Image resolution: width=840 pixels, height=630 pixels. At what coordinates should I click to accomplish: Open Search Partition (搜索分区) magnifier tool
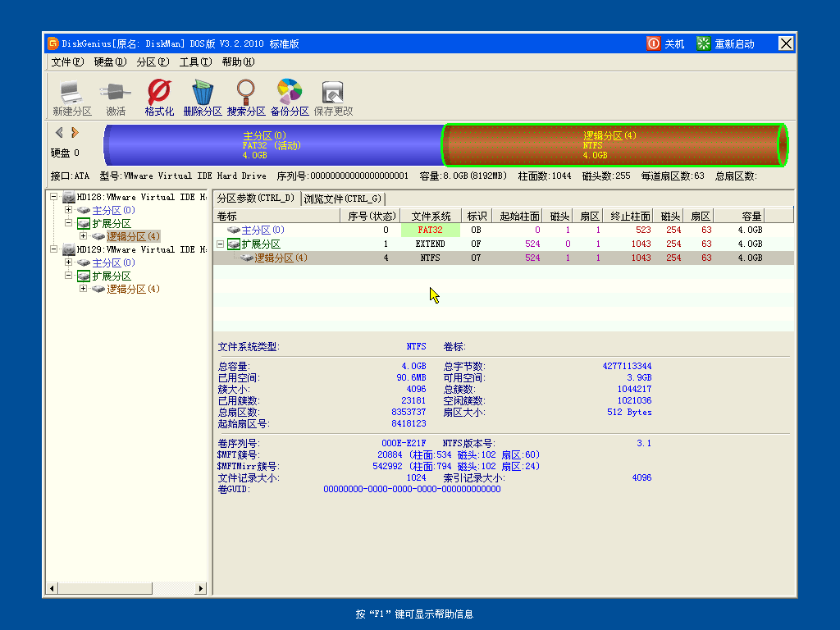pos(246,97)
